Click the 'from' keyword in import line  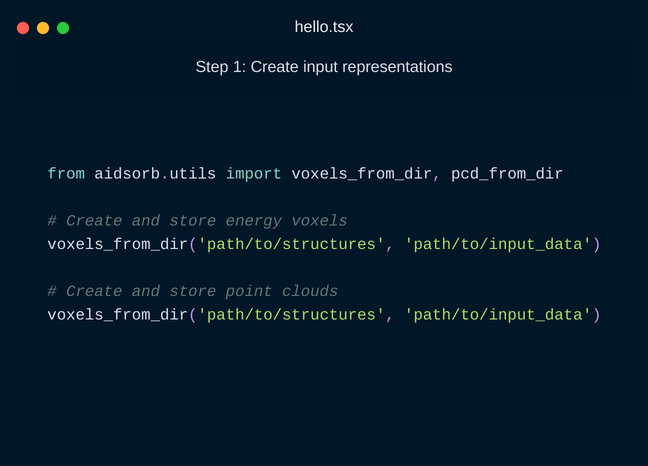[x=66, y=174]
